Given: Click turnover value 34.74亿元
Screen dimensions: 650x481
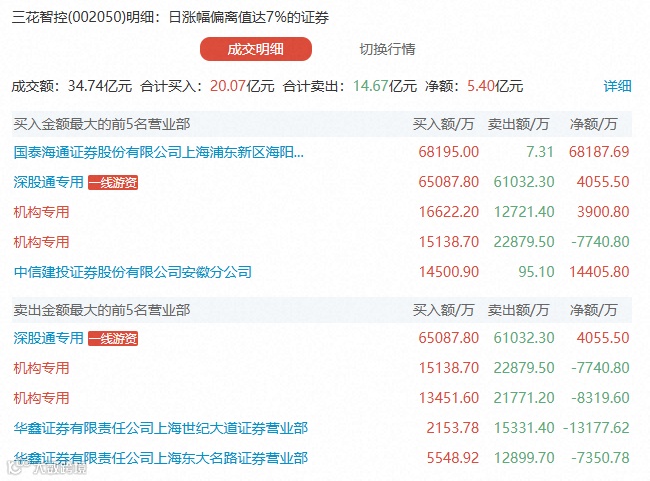Looking at the screenshot, I should (x=100, y=86).
